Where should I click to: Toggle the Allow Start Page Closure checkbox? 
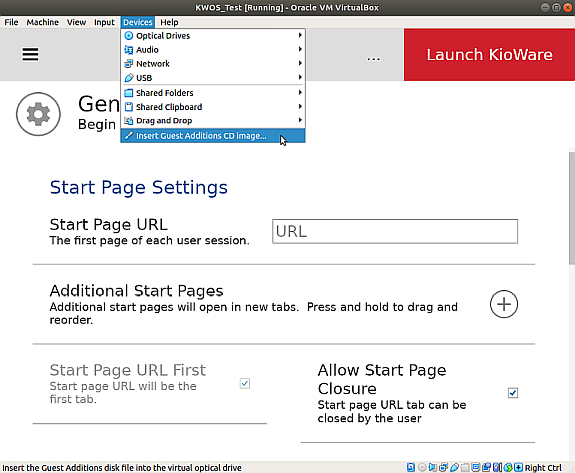coord(513,393)
